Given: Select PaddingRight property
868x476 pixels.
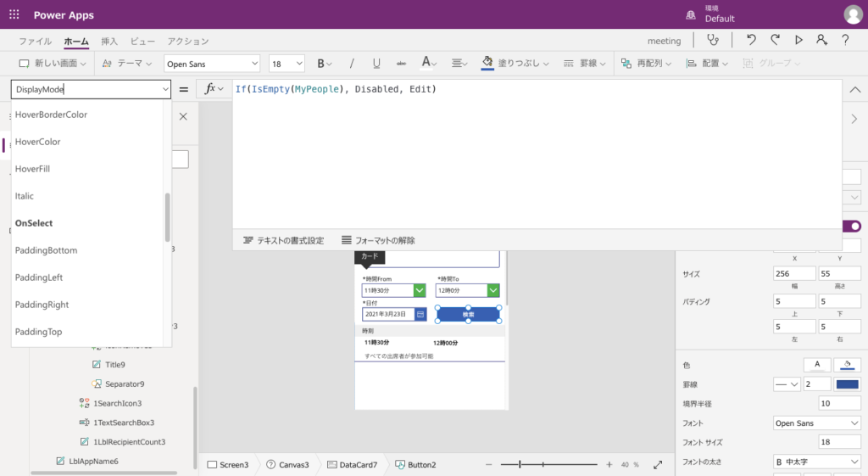Looking at the screenshot, I should click(x=87, y=305).
